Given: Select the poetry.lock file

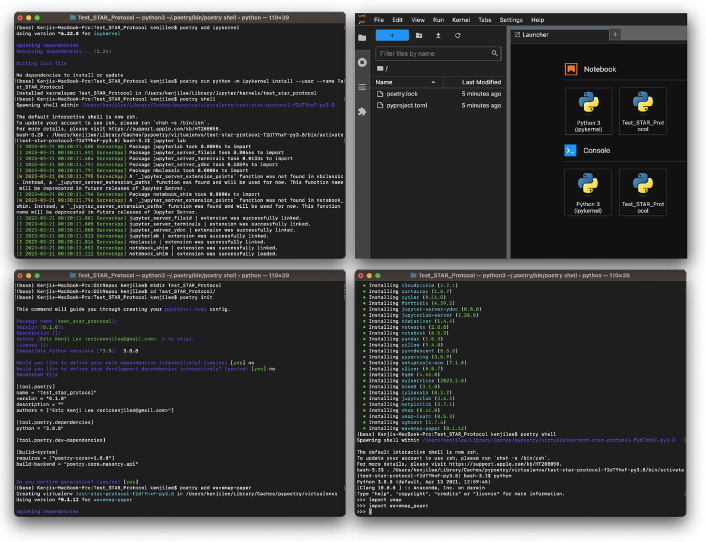Looking at the screenshot, I should point(438,94).
